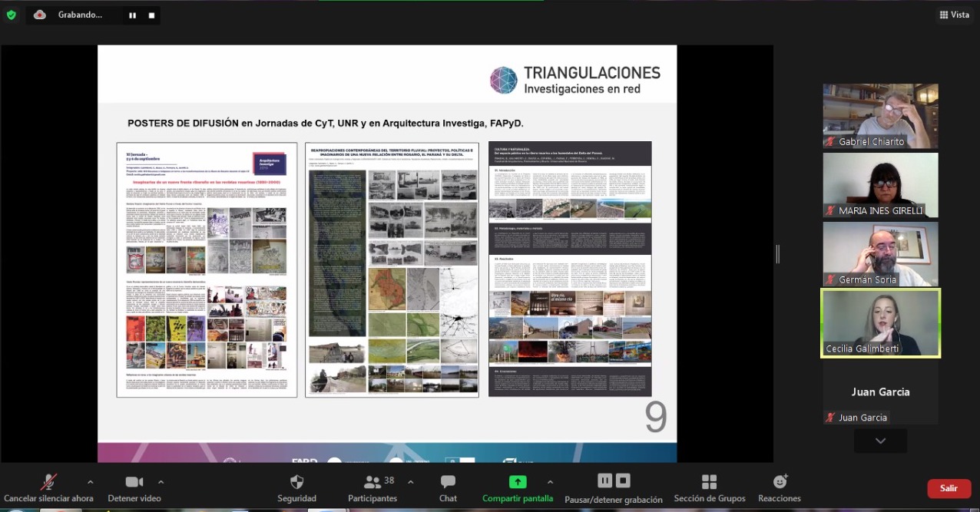Click Pausar/detener grabación control
The image size is (980, 512).
(613, 482)
